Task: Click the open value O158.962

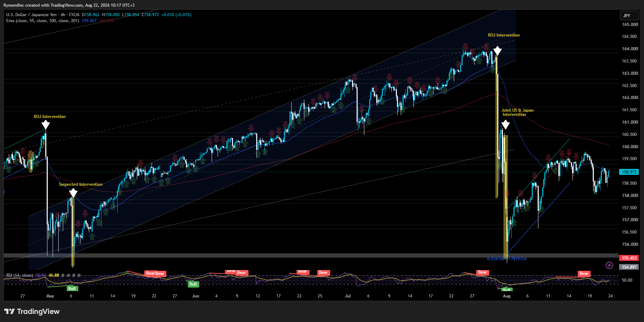Action: (x=91, y=15)
